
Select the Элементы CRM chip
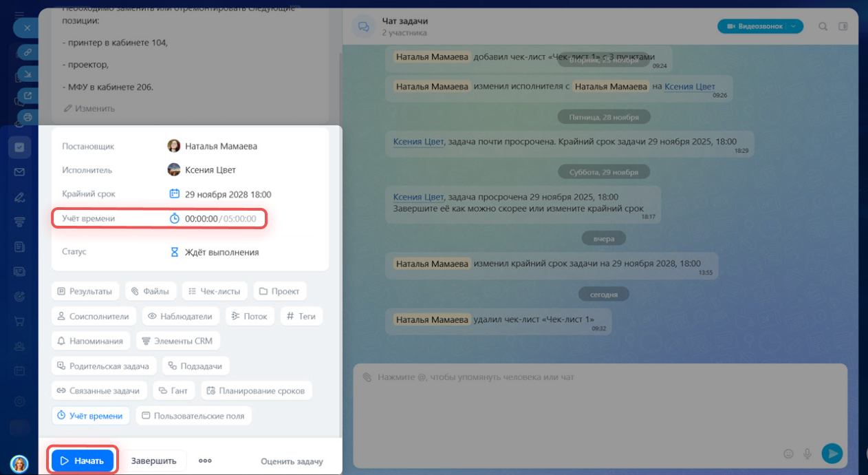point(178,341)
